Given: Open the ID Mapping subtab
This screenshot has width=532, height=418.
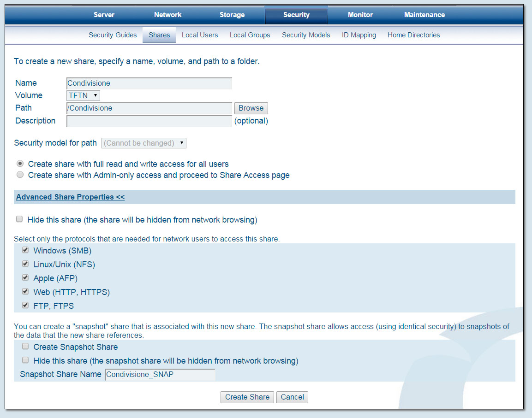Looking at the screenshot, I should (x=359, y=35).
